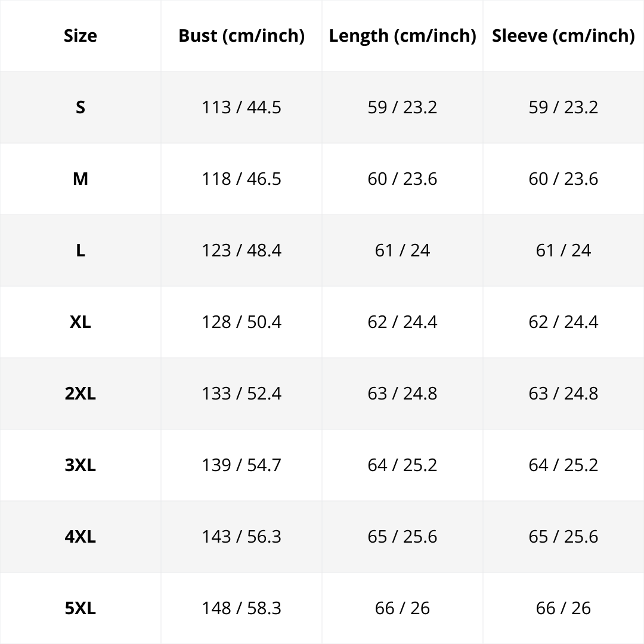Image resolution: width=644 pixels, height=644 pixels.
Task: Select the 148 / 58.3 bust cell
Action: [x=241, y=608]
